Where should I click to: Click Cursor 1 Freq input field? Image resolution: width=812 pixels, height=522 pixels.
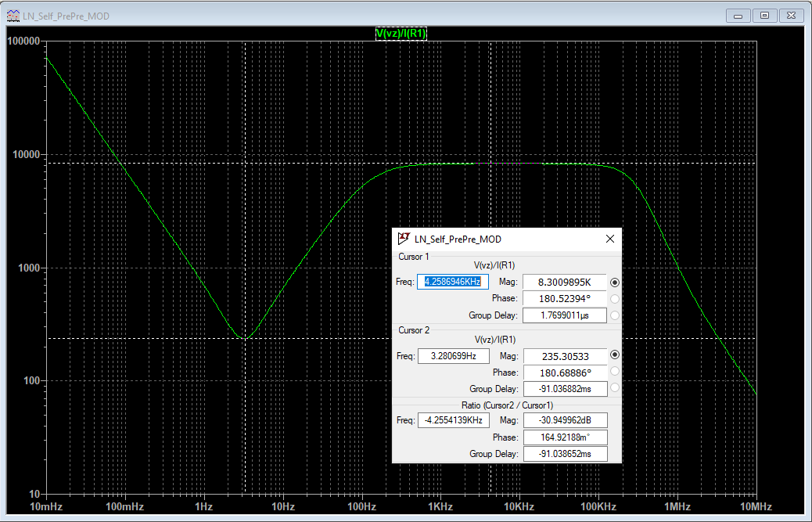[x=453, y=282]
